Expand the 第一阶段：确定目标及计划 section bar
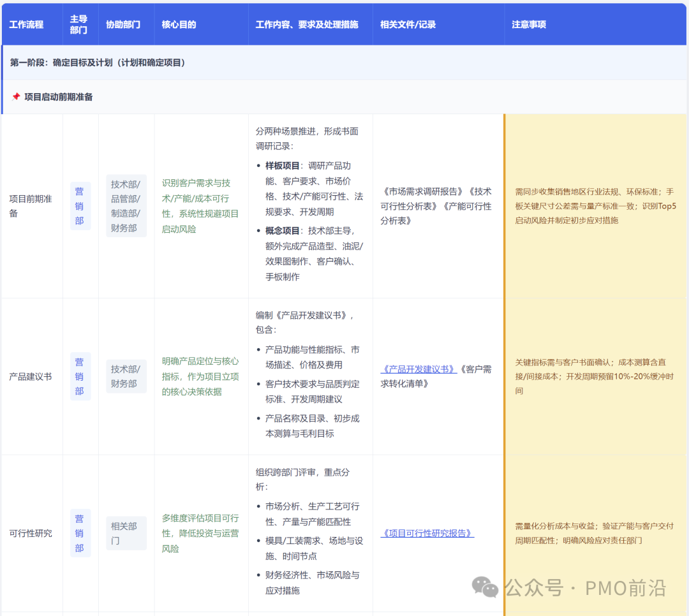Screen dimensions: 689x616 [x=96, y=62]
